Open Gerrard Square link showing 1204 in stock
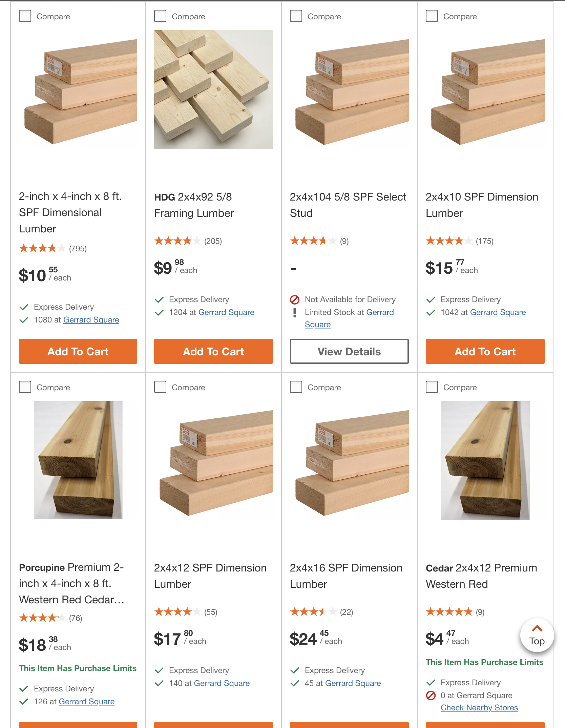 tap(226, 312)
